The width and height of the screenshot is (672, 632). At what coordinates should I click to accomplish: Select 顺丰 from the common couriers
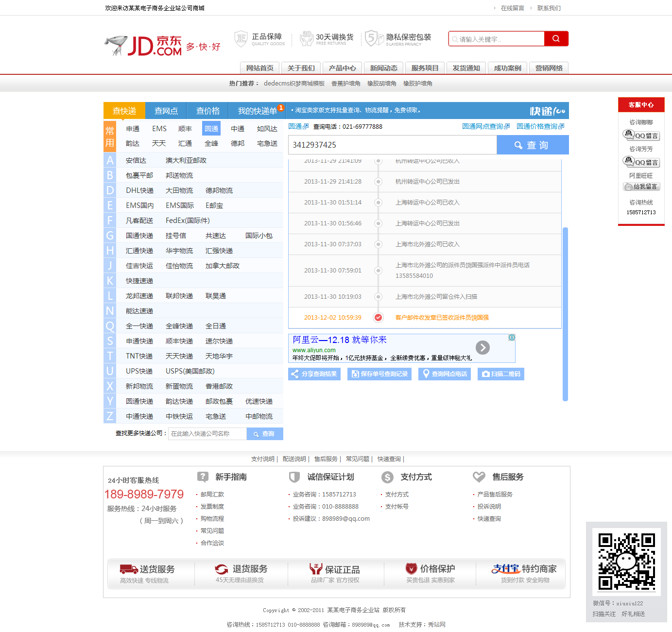coord(185,129)
